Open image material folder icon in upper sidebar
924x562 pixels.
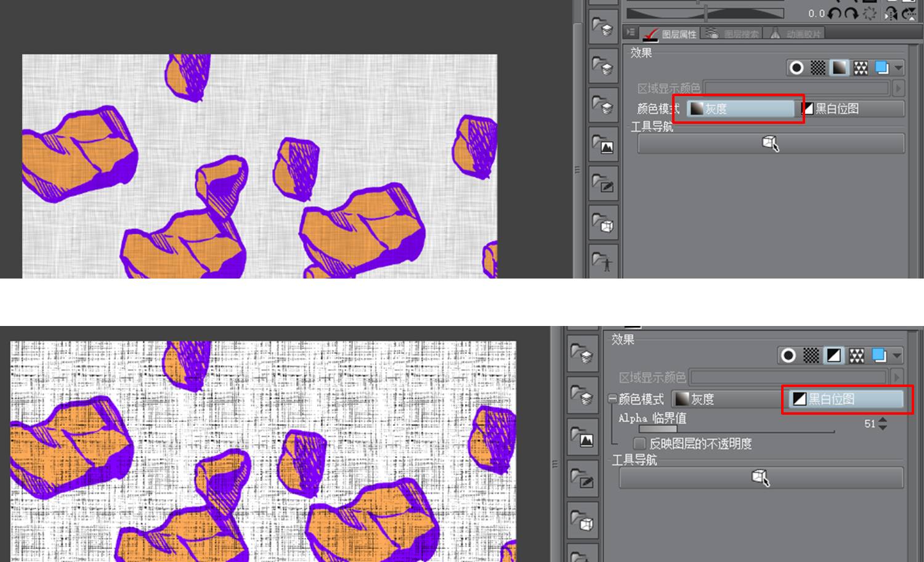(604, 145)
